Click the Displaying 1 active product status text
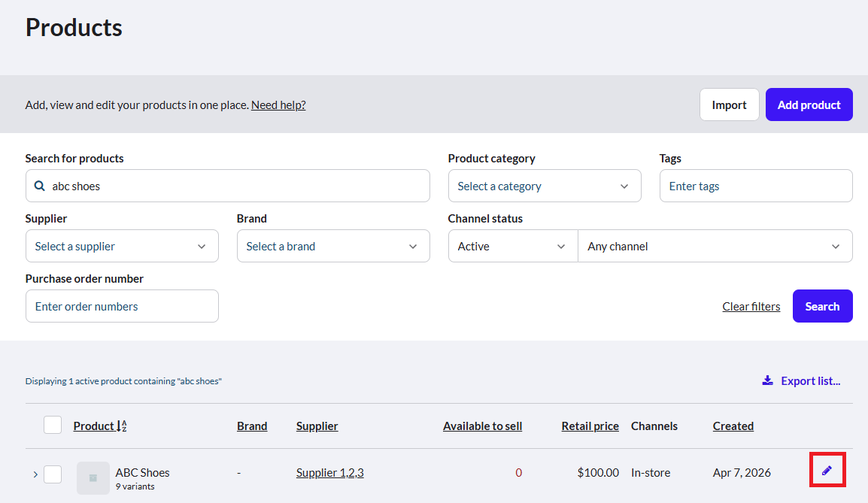This screenshot has width=868, height=503. click(x=123, y=381)
